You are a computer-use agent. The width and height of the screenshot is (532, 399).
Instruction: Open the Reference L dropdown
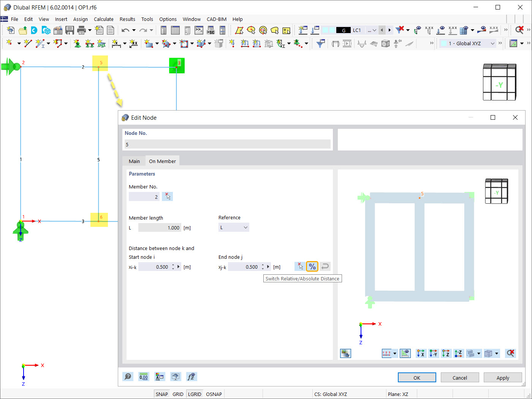pyautogui.click(x=234, y=228)
